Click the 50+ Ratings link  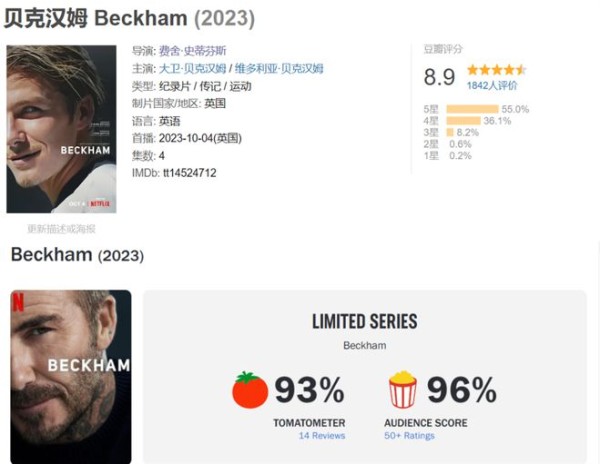coord(409,436)
